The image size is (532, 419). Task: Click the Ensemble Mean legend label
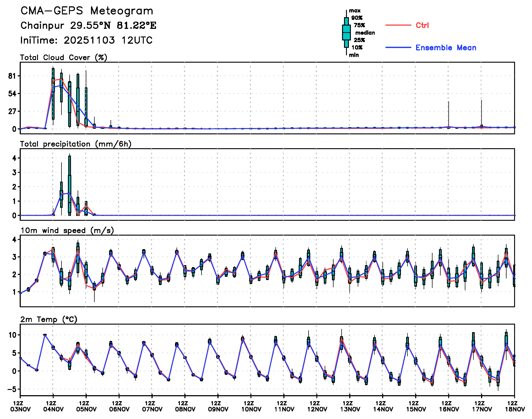[446, 48]
